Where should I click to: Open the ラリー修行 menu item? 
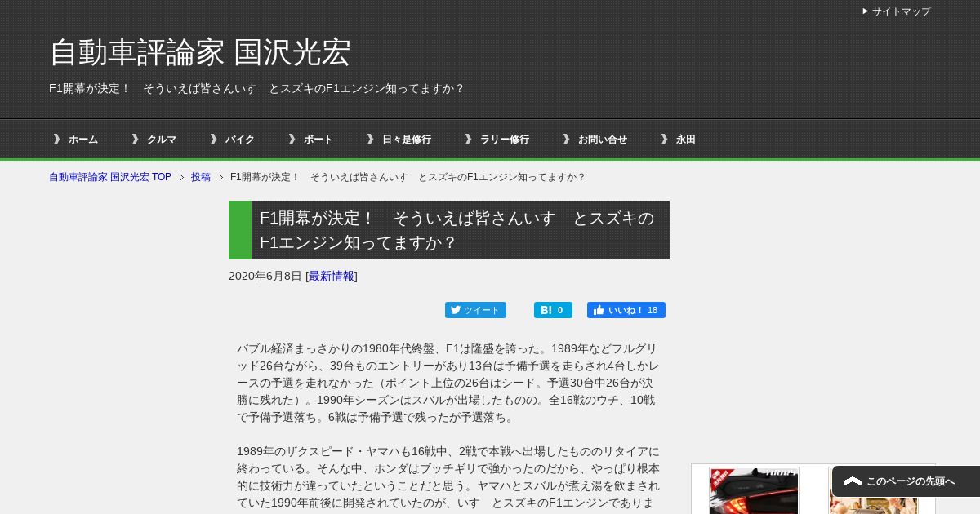504,140
